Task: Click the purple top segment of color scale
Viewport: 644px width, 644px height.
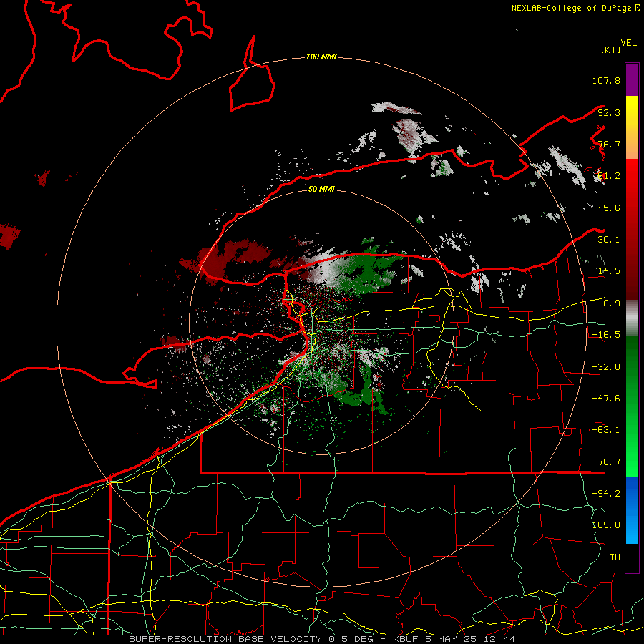Action: click(x=632, y=79)
